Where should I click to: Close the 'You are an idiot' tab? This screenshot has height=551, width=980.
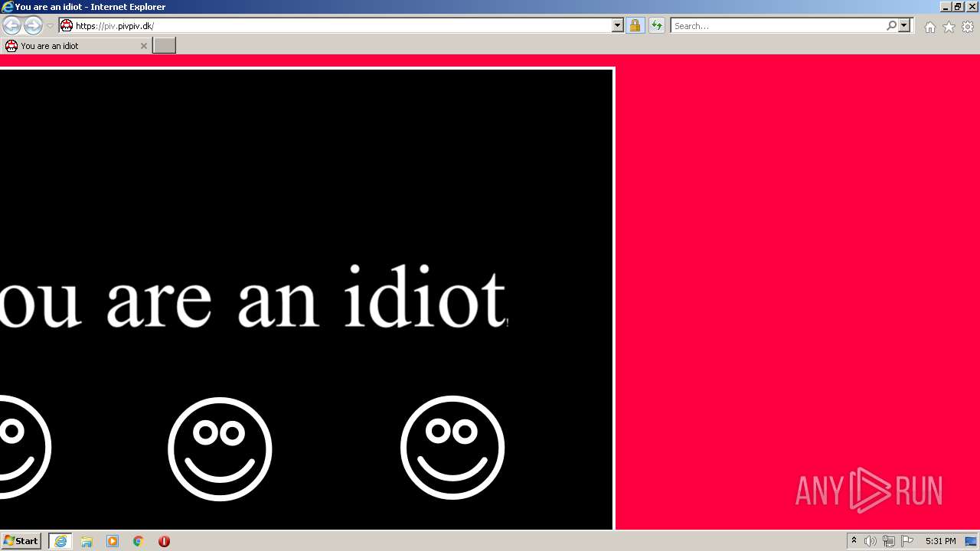(143, 46)
